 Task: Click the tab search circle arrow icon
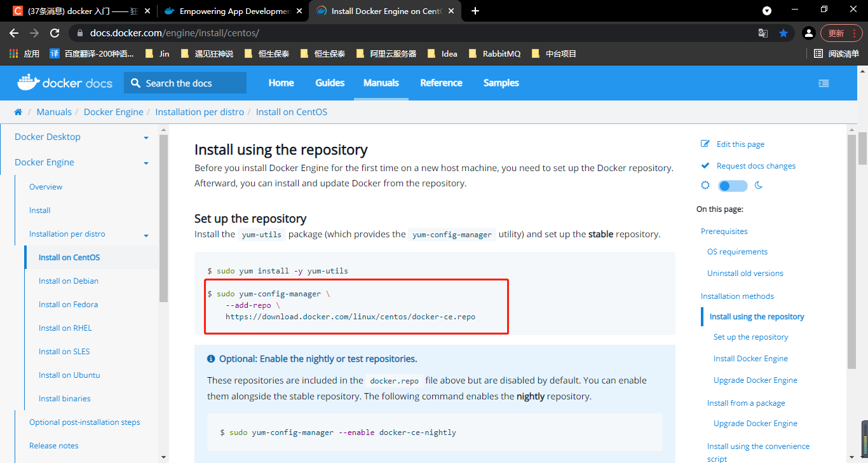[x=767, y=11]
